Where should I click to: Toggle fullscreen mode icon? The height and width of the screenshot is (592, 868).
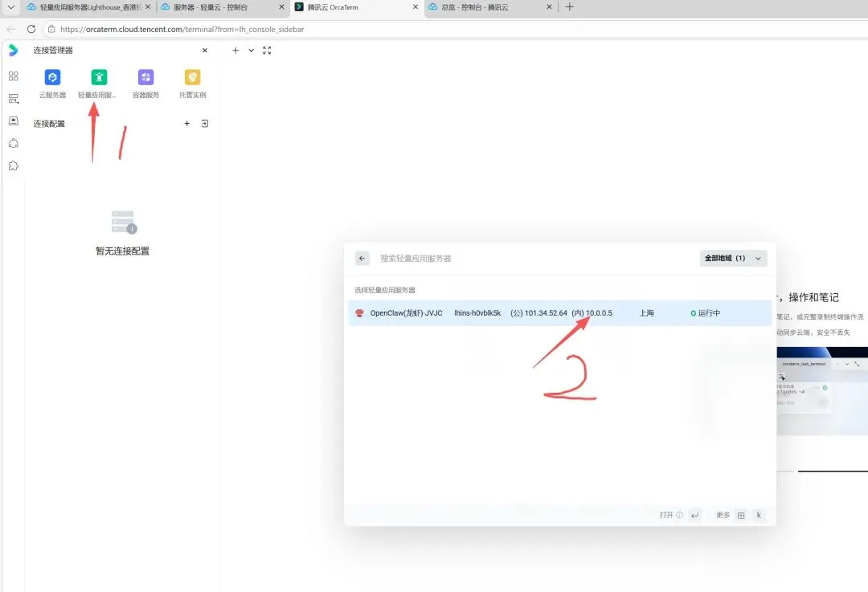tap(267, 51)
